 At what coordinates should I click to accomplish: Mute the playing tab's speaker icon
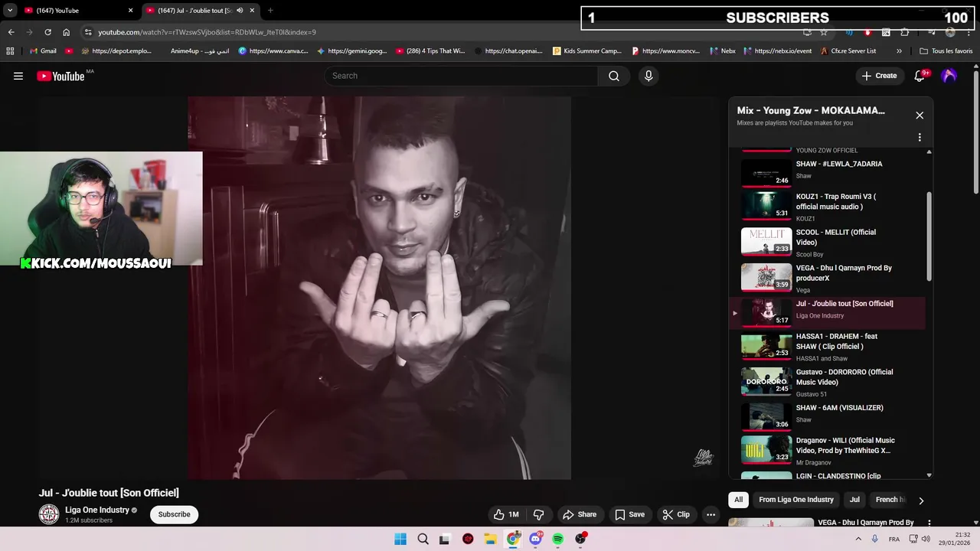pyautogui.click(x=240, y=11)
